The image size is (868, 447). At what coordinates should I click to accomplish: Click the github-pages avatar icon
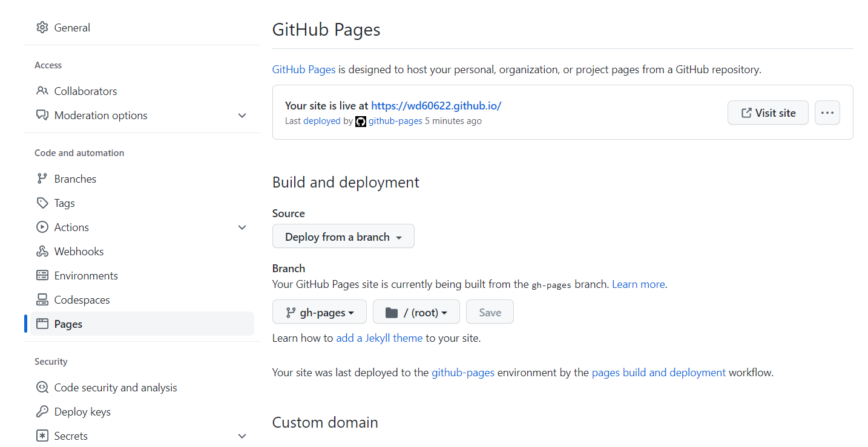pyautogui.click(x=361, y=122)
